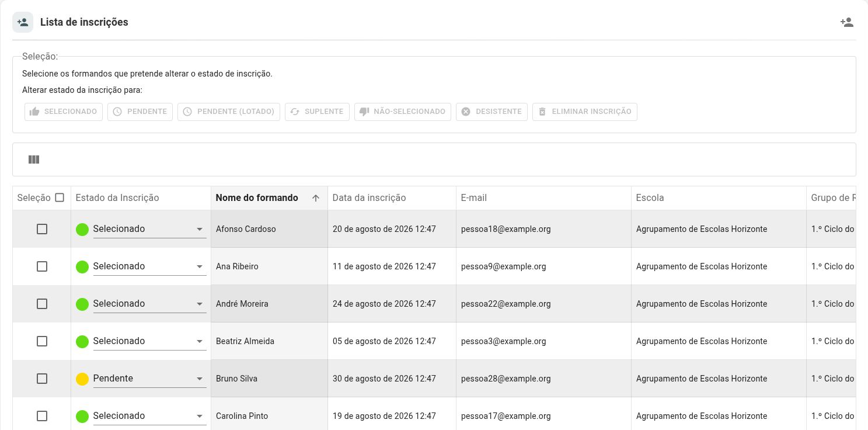Click the name Afonso Cardoso

[246, 229]
